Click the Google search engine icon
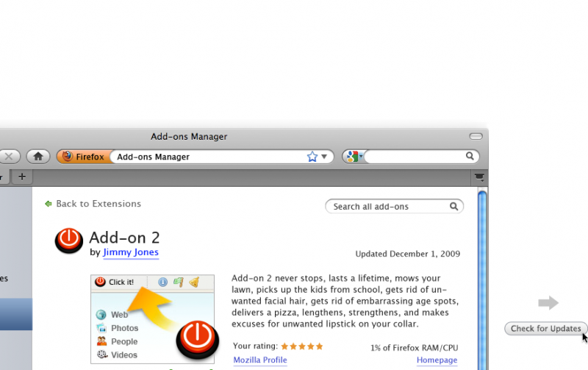This screenshot has height=370, width=588. click(352, 157)
